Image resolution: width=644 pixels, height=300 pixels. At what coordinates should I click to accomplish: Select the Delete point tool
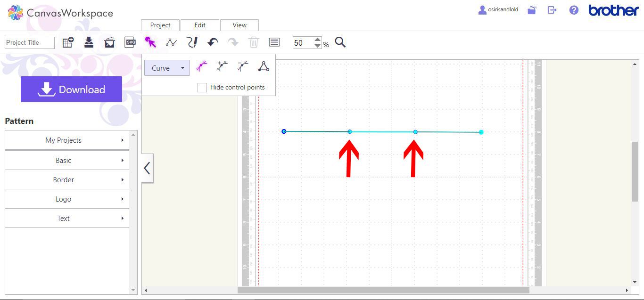[242, 66]
